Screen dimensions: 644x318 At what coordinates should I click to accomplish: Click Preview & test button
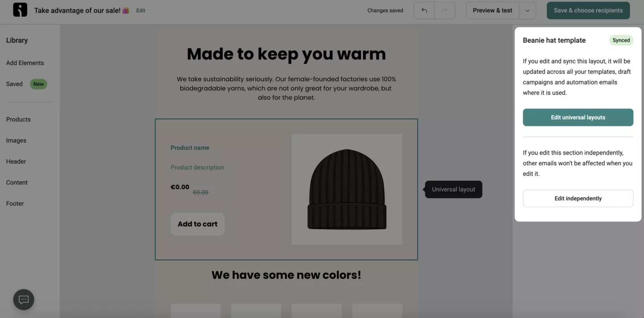(492, 11)
